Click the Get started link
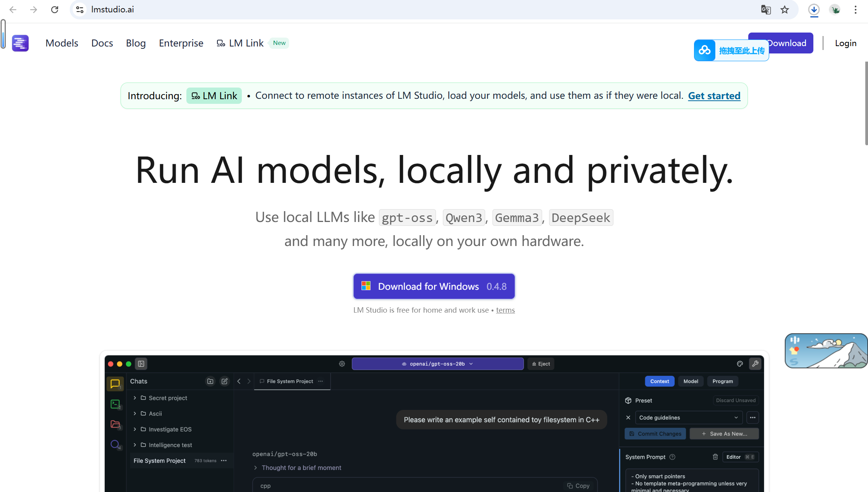Viewport: 868px width, 492px height. pyautogui.click(x=714, y=96)
